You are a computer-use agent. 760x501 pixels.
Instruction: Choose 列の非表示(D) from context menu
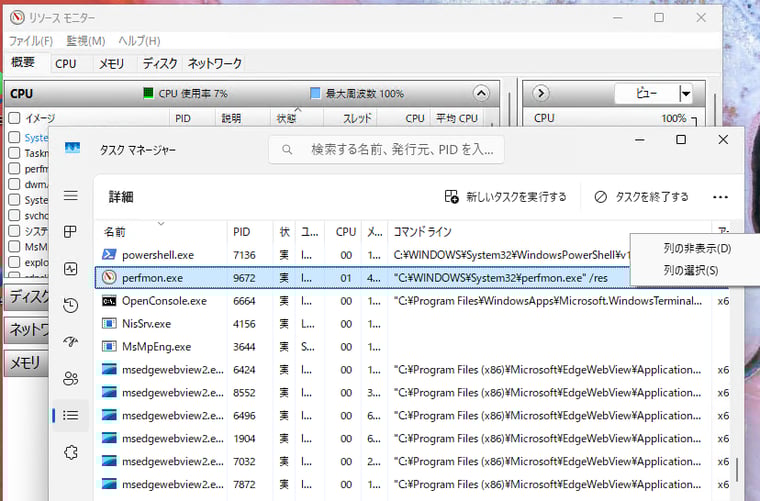(x=697, y=249)
